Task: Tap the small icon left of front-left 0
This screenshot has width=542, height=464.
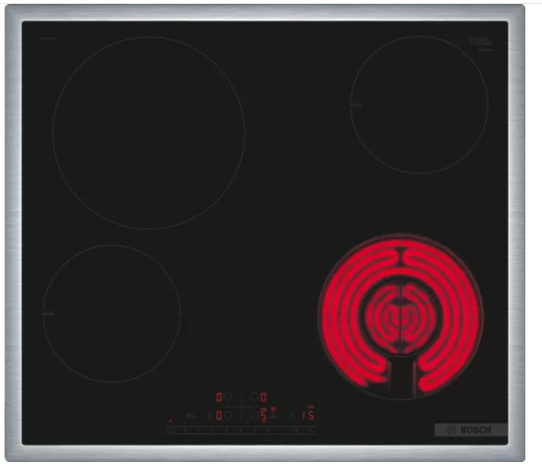Action: click(209, 416)
